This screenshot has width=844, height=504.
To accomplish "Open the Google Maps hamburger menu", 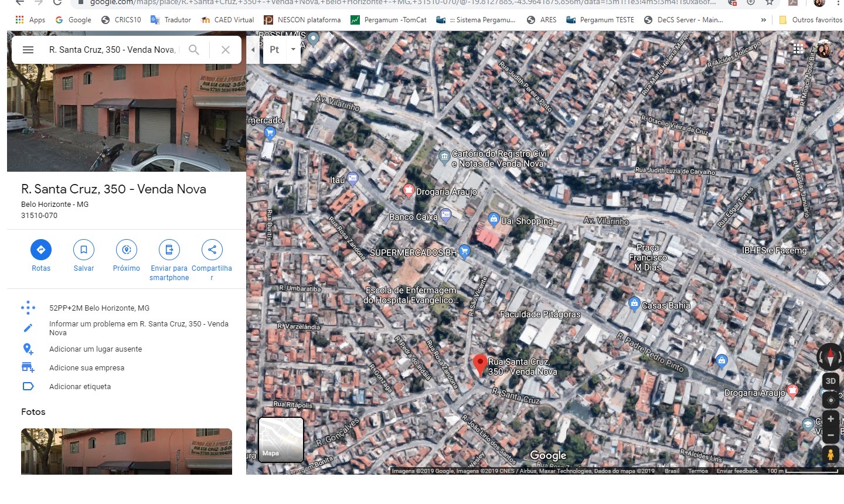I will click(28, 50).
